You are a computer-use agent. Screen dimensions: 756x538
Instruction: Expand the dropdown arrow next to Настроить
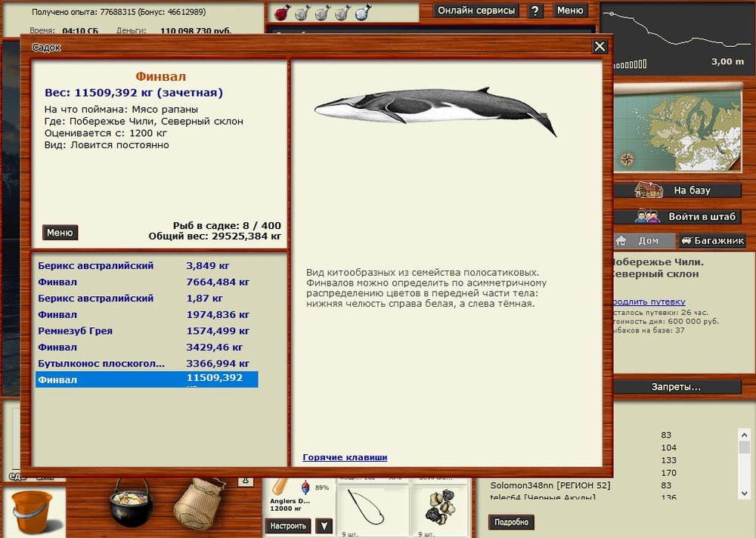pyautogui.click(x=324, y=526)
